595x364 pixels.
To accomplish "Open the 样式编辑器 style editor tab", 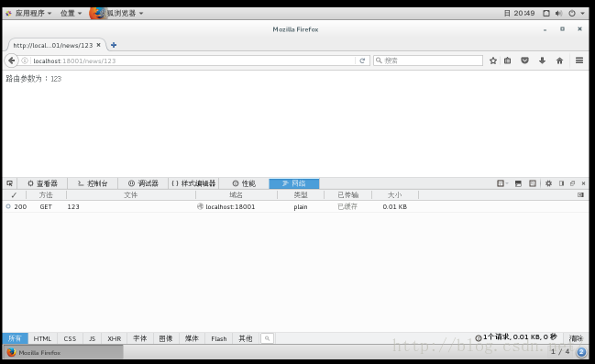I will pyautogui.click(x=193, y=183).
